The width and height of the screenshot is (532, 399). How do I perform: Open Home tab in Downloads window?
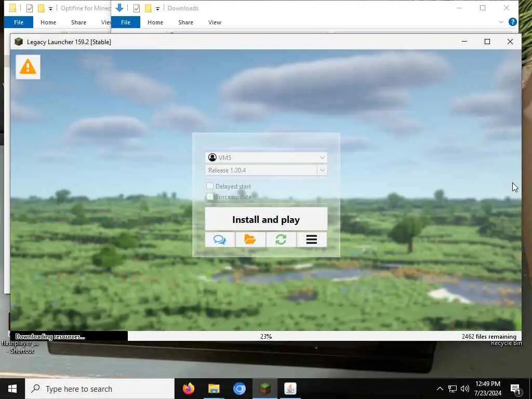[x=155, y=22]
